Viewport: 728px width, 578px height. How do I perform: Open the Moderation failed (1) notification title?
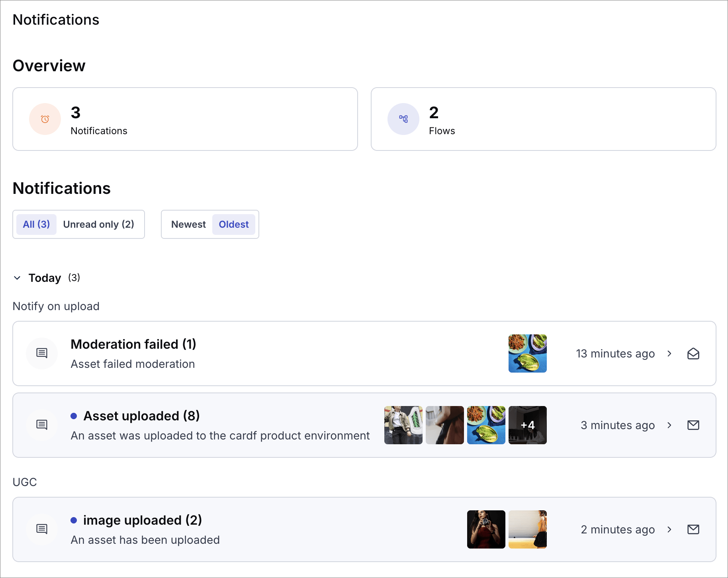[133, 344]
